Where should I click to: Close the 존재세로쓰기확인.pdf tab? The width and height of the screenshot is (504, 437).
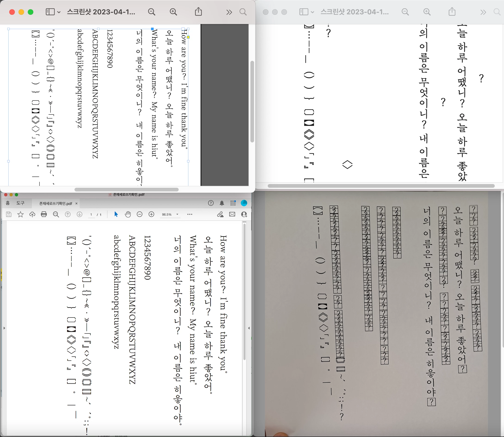point(76,203)
